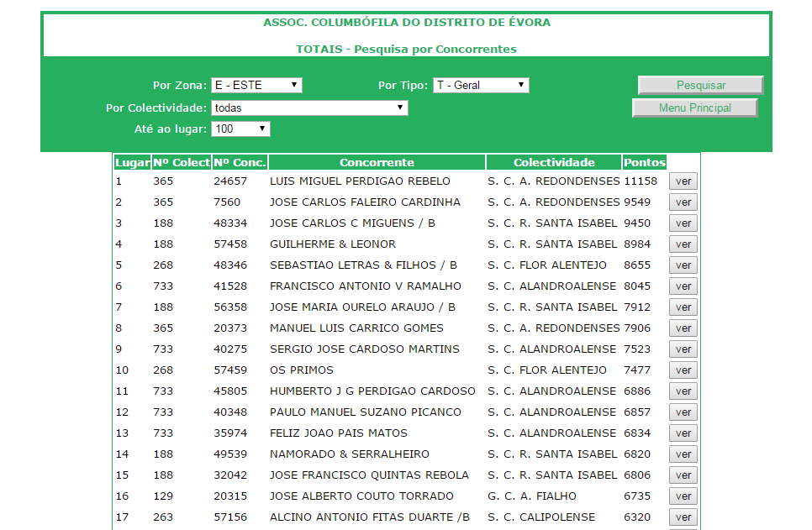Image resolution: width=812 pixels, height=530 pixels.
Task: Click the Nº Conc. column header
Action: pyautogui.click(x=240, y=162)
